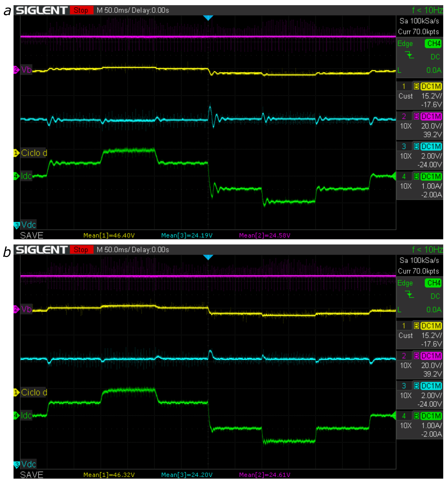448x483 pixels.
Task: Click the red Stop button in panel b
Action: [x=81, y=249]
